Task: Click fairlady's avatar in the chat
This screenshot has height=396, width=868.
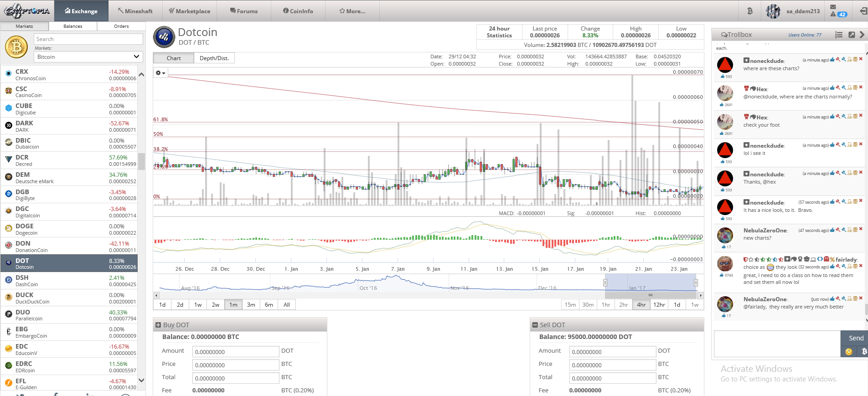Action: coord(725,263)
